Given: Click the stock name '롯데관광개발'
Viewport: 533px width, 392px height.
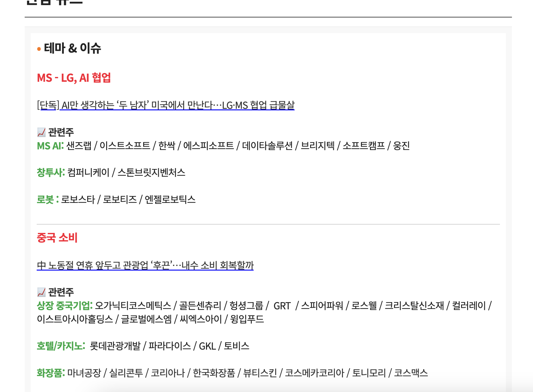Looking at the screenshot, I should pos(115,346).
